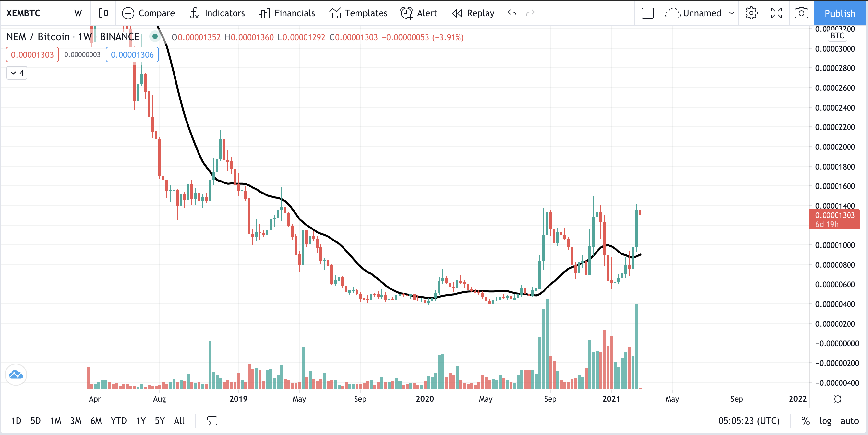Click the go-to-date calendar icon
The height and width of the screenshot is (435, 868).
pos(211,420)
